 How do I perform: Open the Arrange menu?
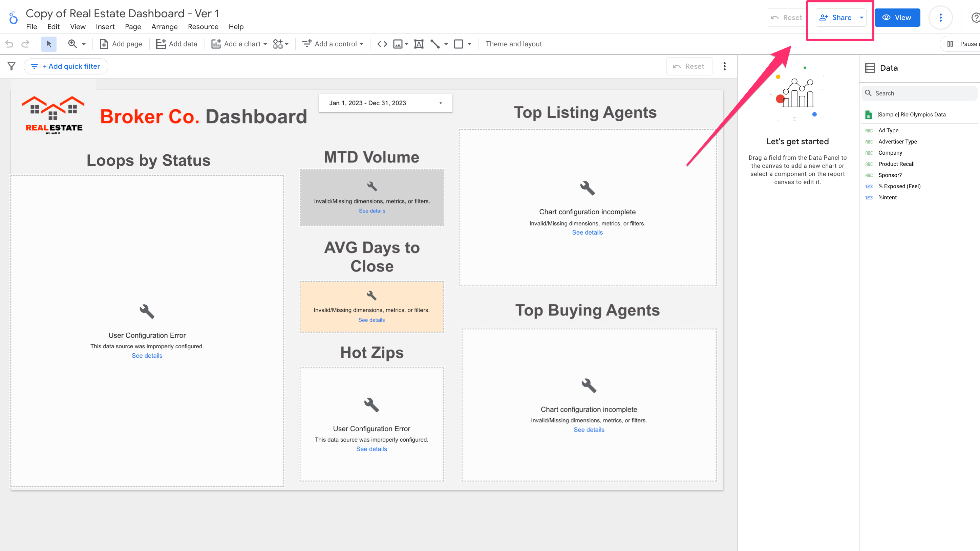[164, 27]
